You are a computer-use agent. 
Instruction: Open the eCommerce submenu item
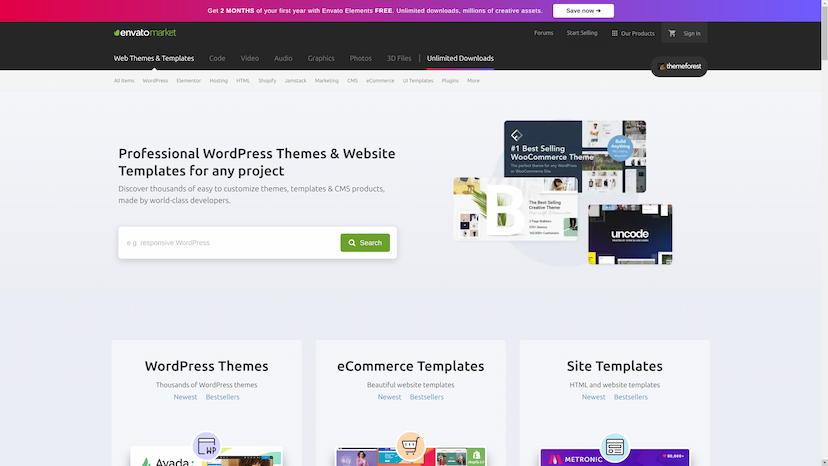[380, 81]
